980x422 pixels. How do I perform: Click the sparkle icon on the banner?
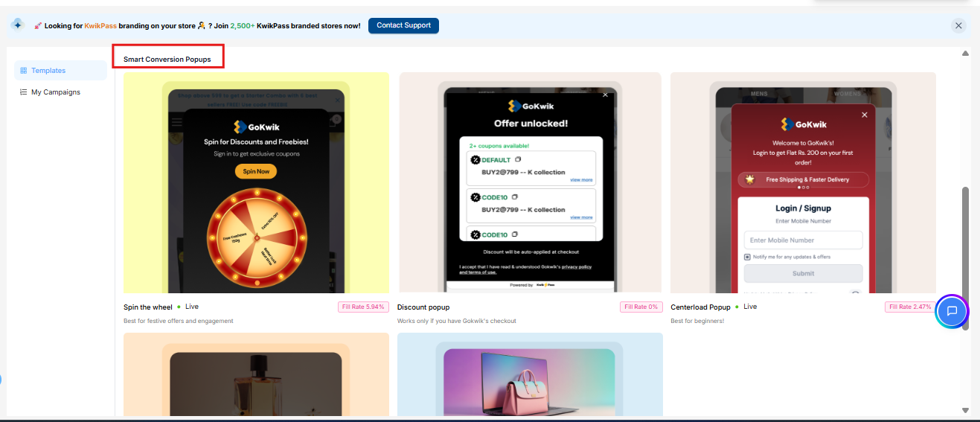point(18,25)
